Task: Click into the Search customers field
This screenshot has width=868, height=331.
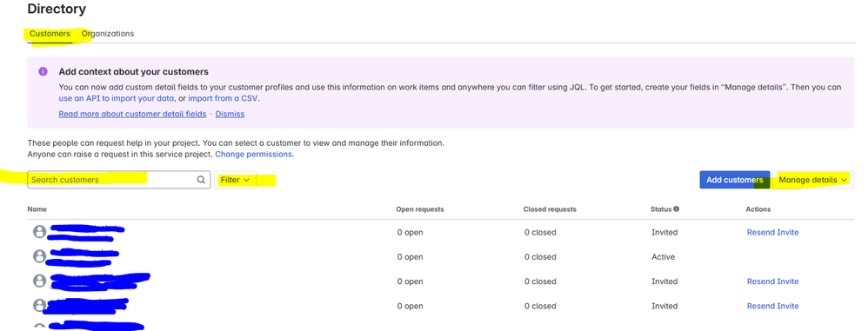Action: (x=119, y=180)
